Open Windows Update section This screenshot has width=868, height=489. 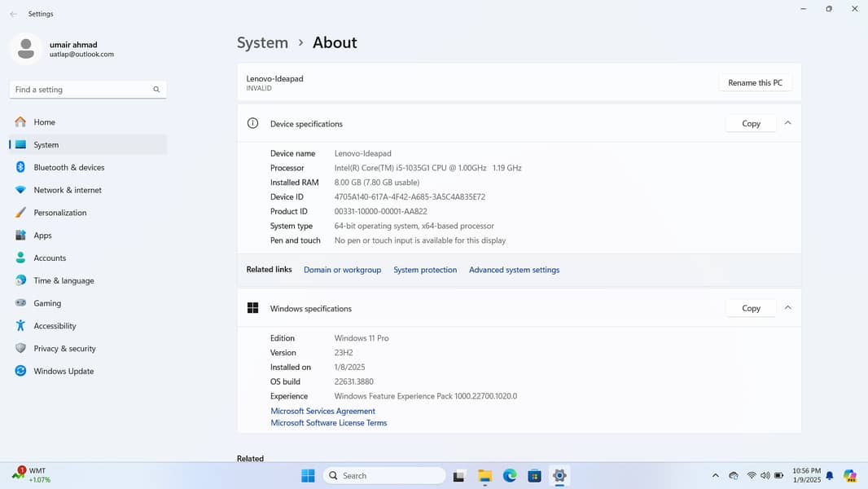[x=63, y=371]
